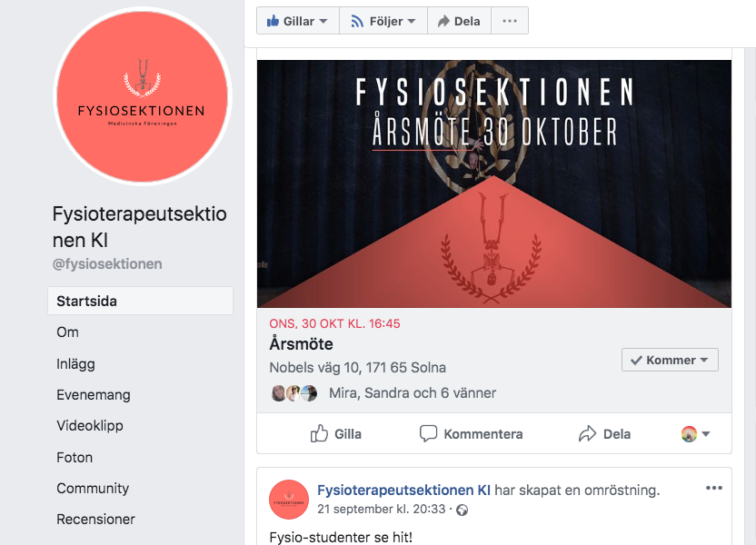This screenshot has width=756, height=545.
Task: Click the Följer feed icon
Action: (357, 21)
